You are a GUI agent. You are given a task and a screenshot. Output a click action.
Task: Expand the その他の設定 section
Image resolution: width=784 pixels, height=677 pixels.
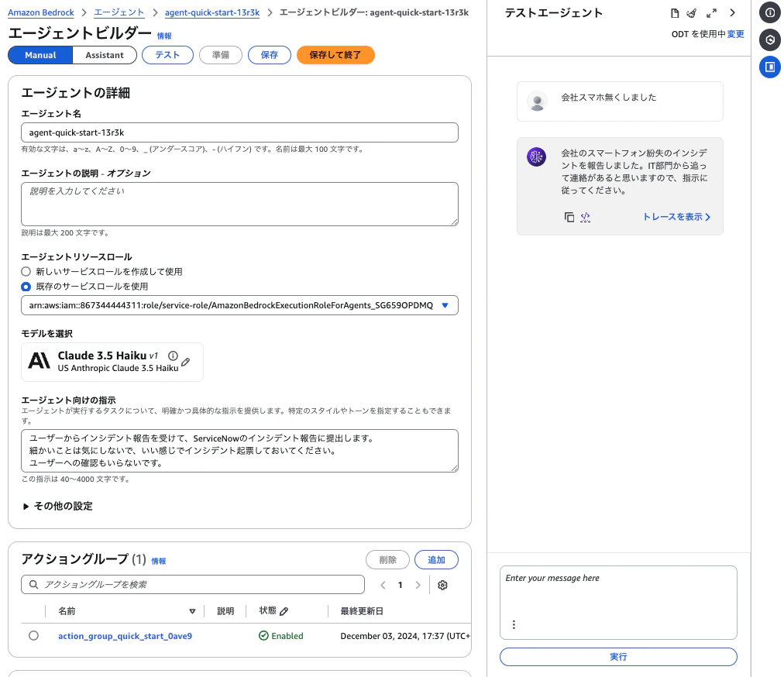point(57,506)
